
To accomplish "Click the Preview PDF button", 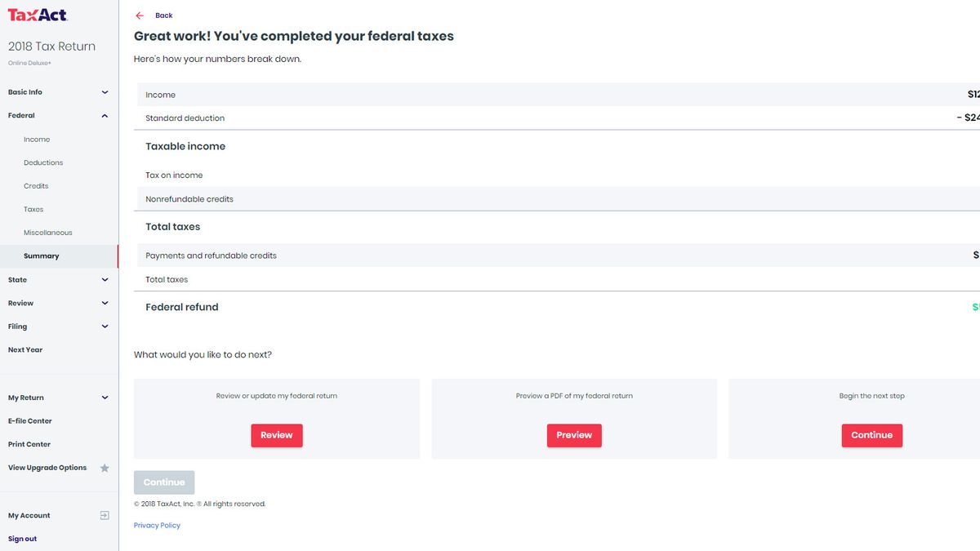I will point(574,435).
